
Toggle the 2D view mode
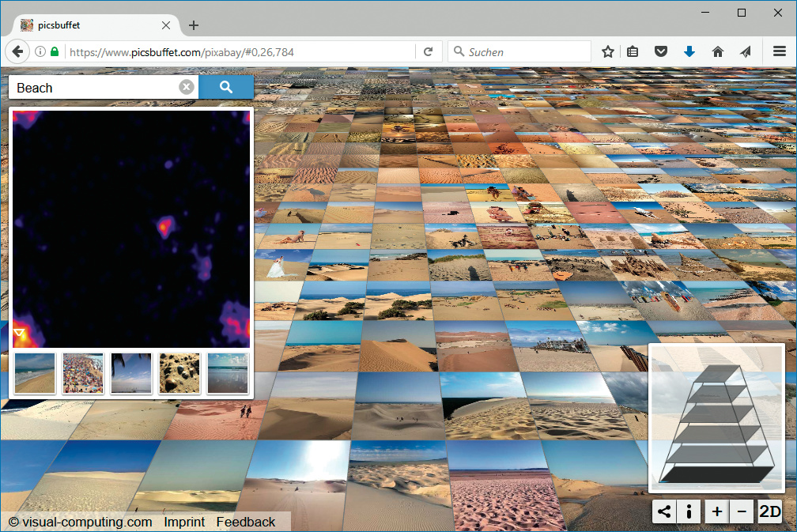(769, 511)
